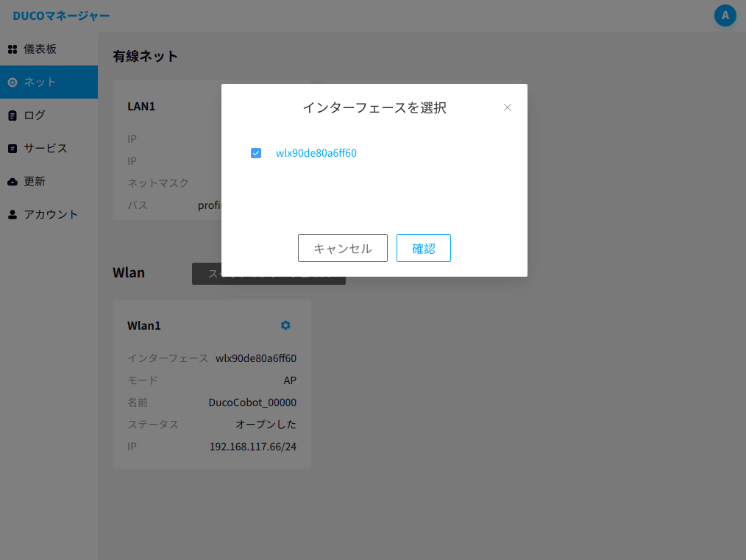Select the ネット sidebar item

tap(49, 82)
